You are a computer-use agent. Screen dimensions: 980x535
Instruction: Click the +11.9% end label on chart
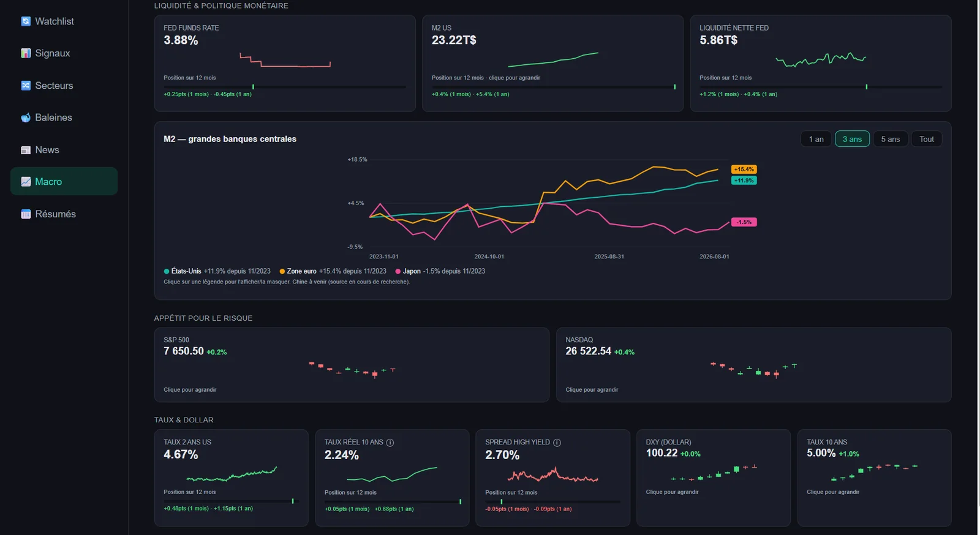(x=744, y=181)
